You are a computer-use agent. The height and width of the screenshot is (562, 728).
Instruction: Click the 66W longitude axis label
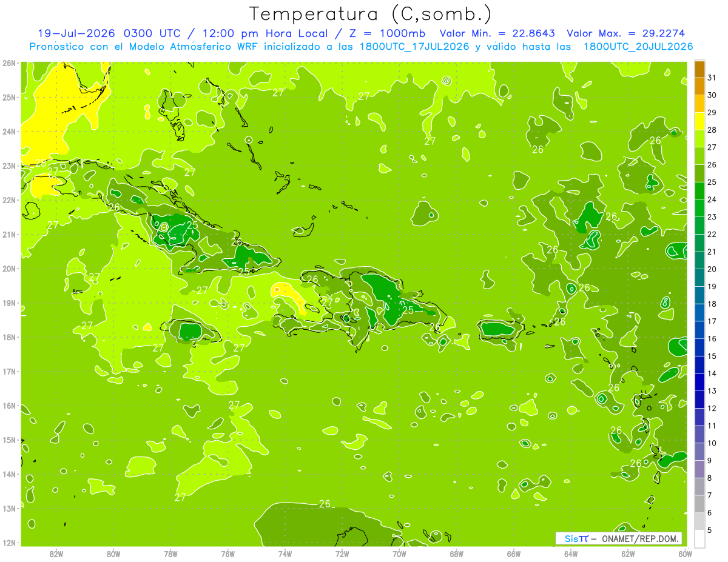[514, 554]
